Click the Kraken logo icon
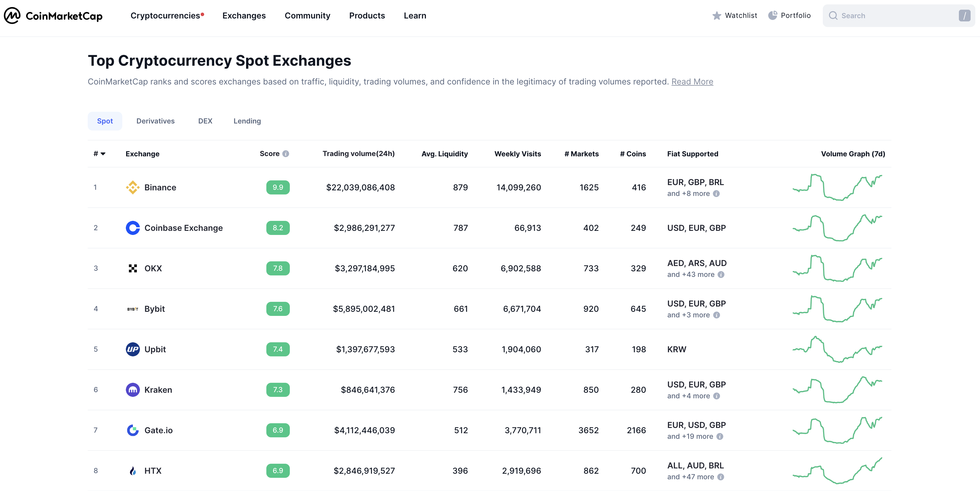The image size is (980, 491). point(133,390)
